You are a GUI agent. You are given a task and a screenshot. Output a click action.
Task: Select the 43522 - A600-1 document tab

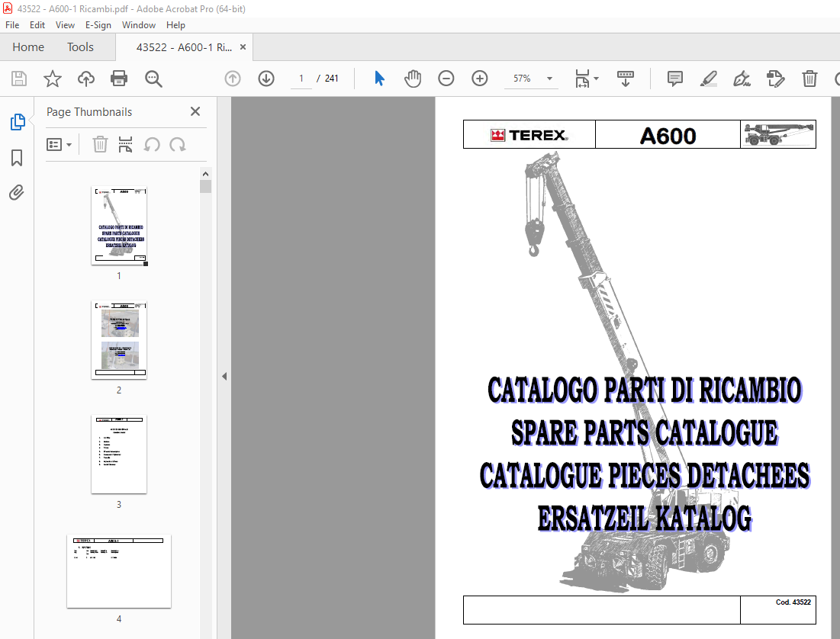point(184,47)
